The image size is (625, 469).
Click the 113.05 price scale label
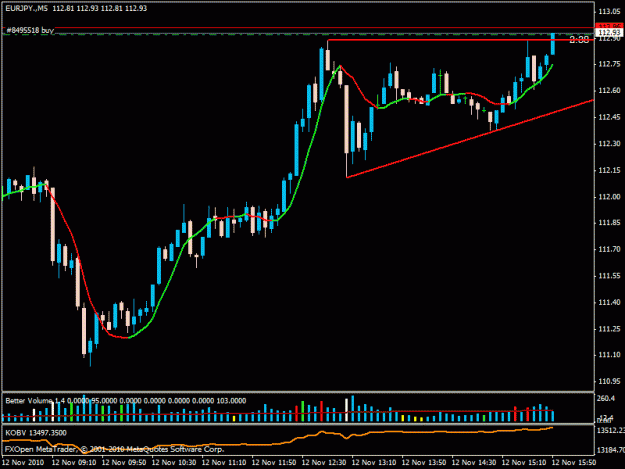pos(609,12)
